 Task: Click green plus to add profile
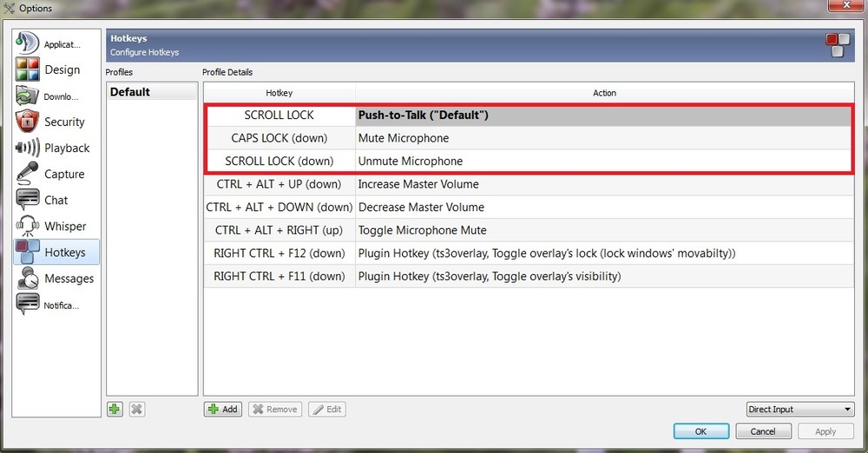click(x=115, y=410)
